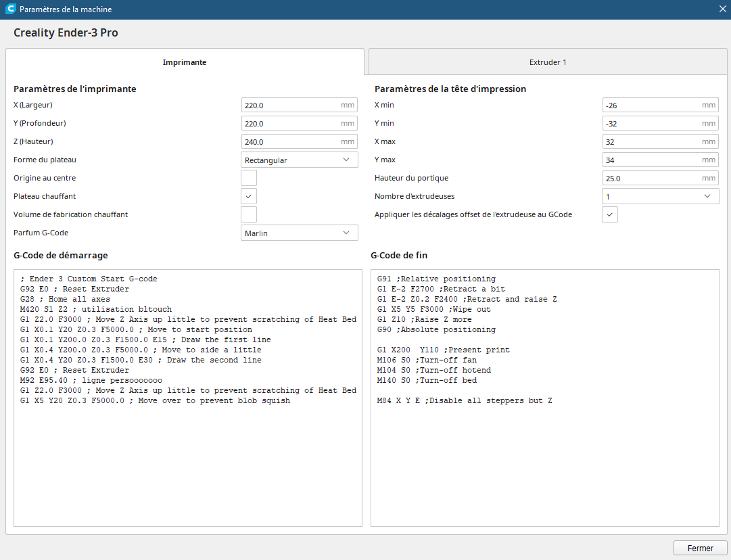Click inside the G-Code de fin editor
This screenshot has height=560, width=731.
pyautogui.click(x=545, y=398)
